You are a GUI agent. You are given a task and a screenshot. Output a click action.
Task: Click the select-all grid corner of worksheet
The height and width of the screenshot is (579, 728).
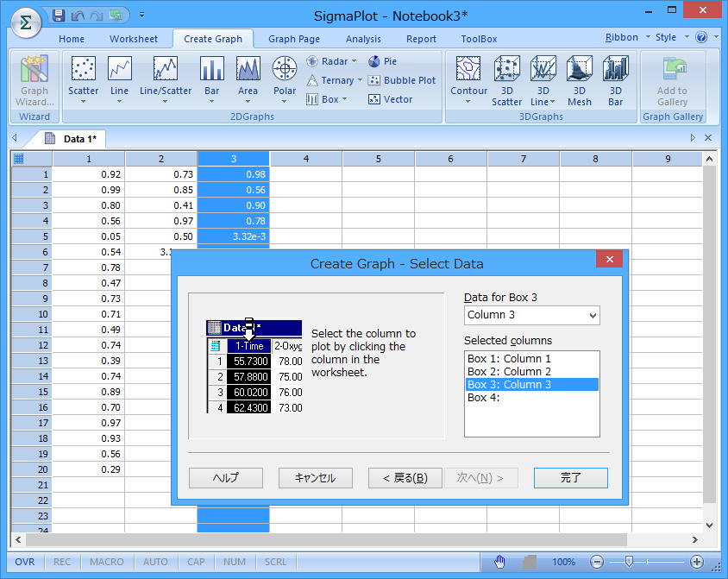[19, 159]
